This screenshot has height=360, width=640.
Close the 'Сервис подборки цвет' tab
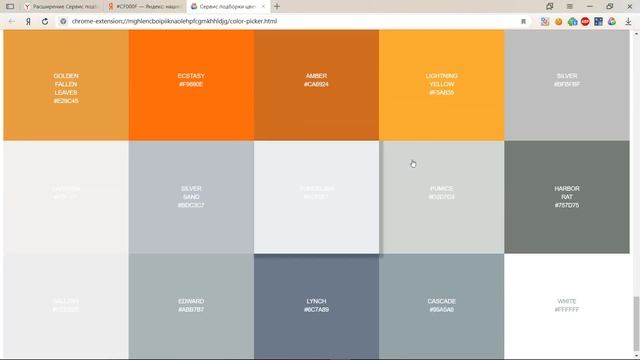point(263,7)
